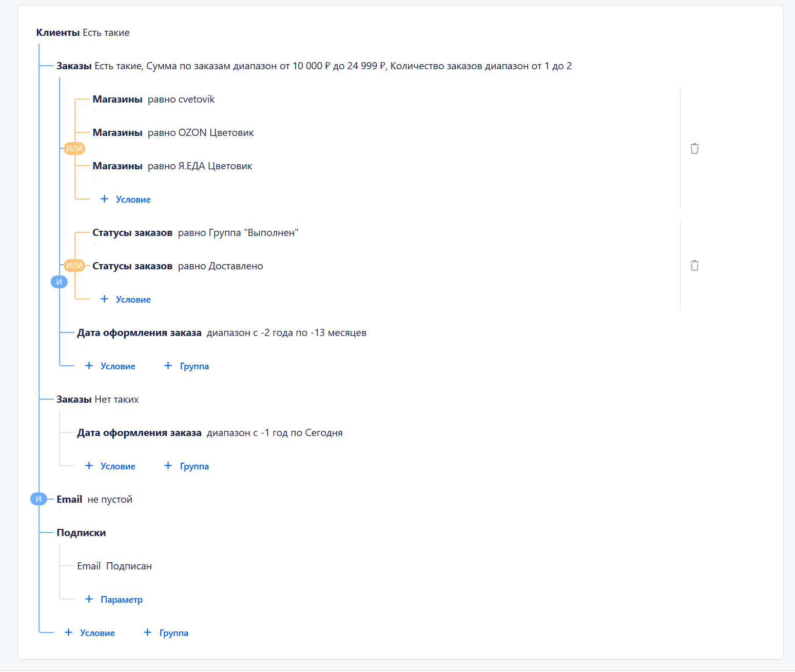
Task: Toggle the top-level И operator next to Email
Action: 38,499
